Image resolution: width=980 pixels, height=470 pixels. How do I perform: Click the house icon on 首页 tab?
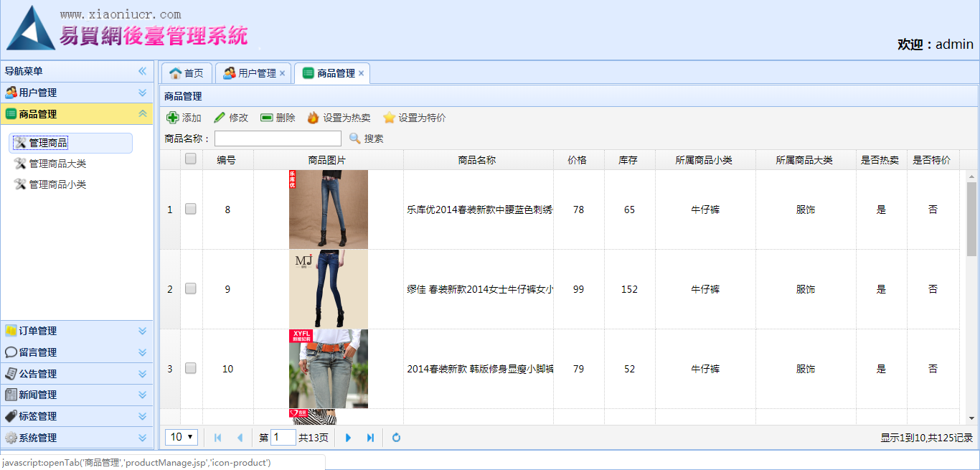(175, 73)
